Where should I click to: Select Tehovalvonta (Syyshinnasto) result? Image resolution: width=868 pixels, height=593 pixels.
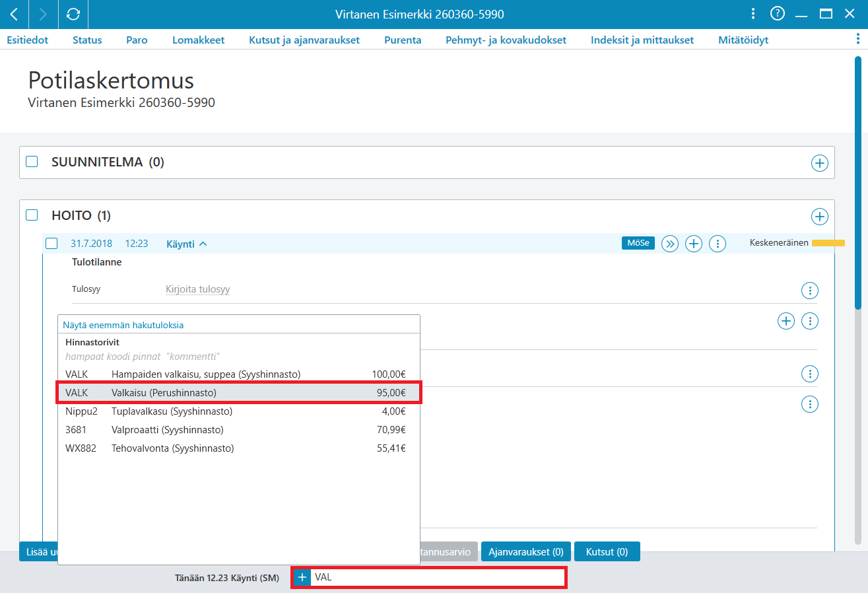point(239,448)
